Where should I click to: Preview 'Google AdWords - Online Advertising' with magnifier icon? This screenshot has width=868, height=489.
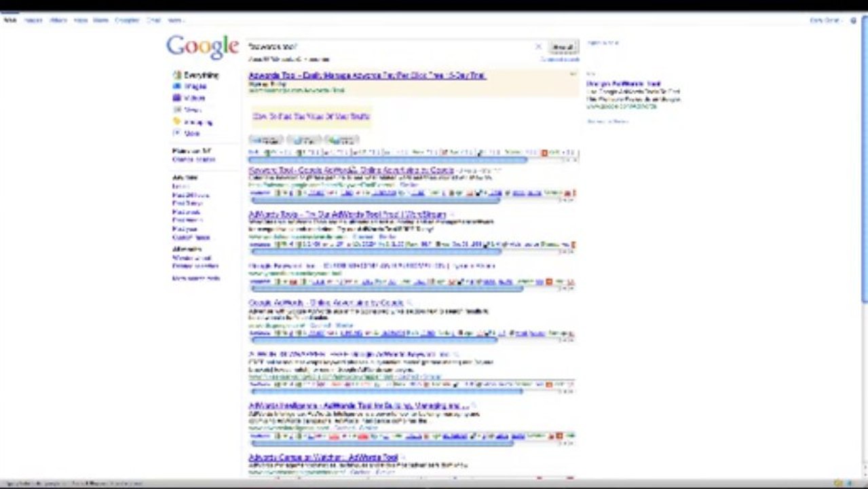click(410, 302)
